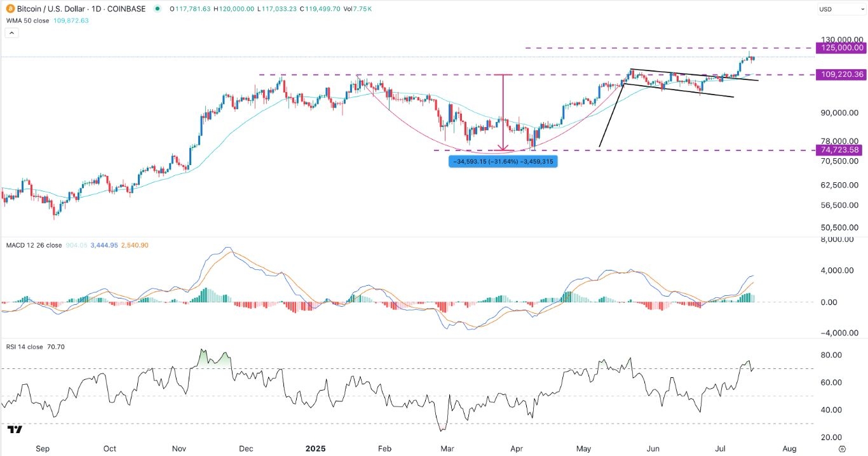Click the RSI value 70.70 in legend
Screen dimensions: 868x456
[x=56, y=347]
